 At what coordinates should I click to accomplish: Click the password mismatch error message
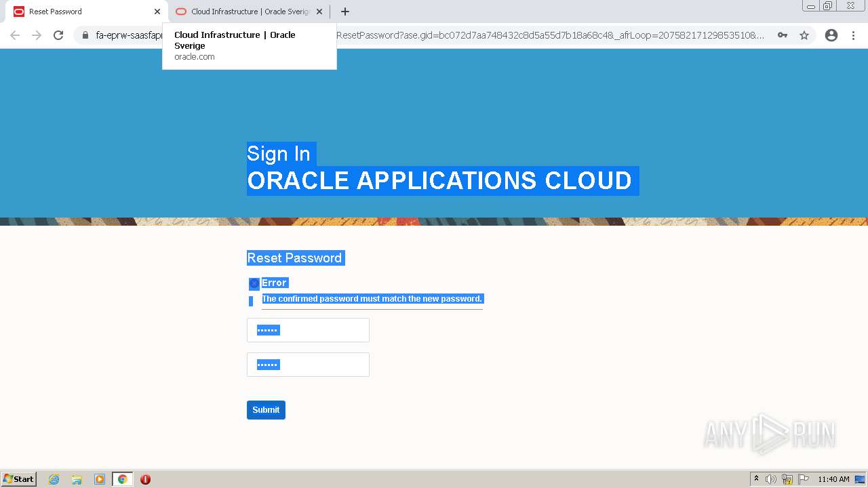tap(372, 299)
